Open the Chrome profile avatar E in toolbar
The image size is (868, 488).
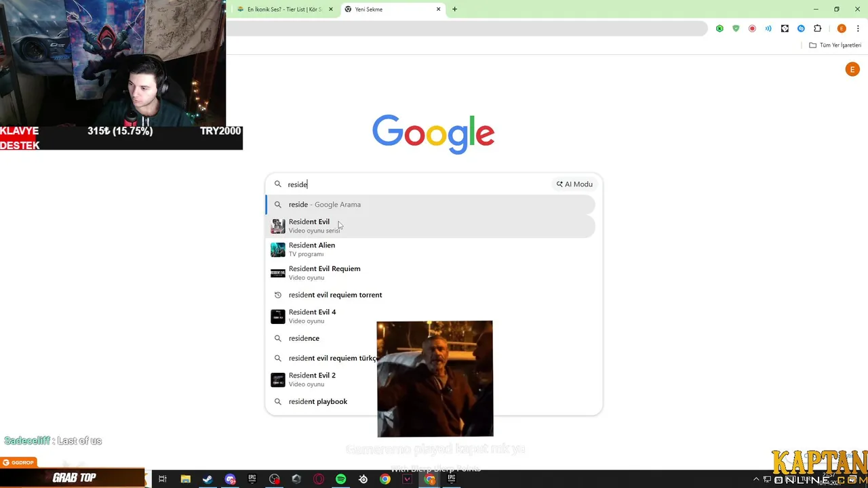(x=842, y=28)
